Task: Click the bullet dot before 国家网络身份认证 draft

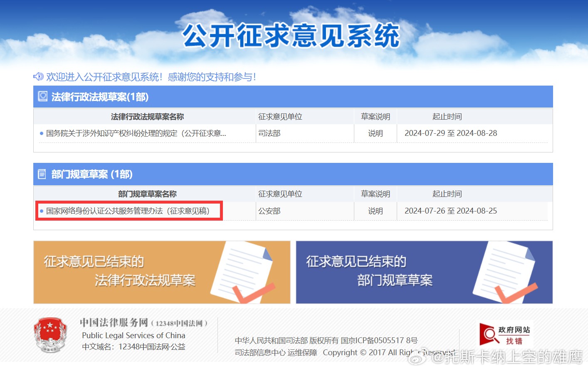Action: click(x=41, y=211)
